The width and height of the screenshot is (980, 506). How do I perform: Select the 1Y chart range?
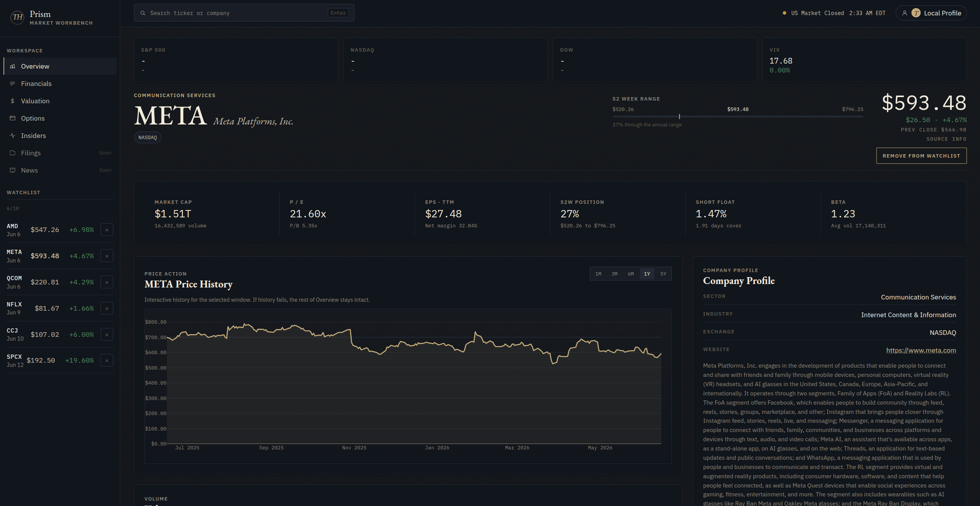tap(647, 274)
